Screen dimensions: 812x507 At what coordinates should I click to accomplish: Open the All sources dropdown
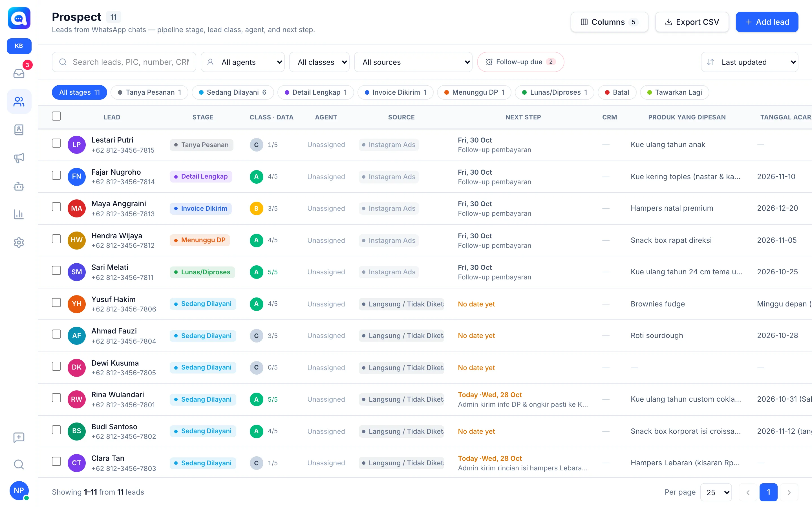pyautogui.click(x=413, y=62)
